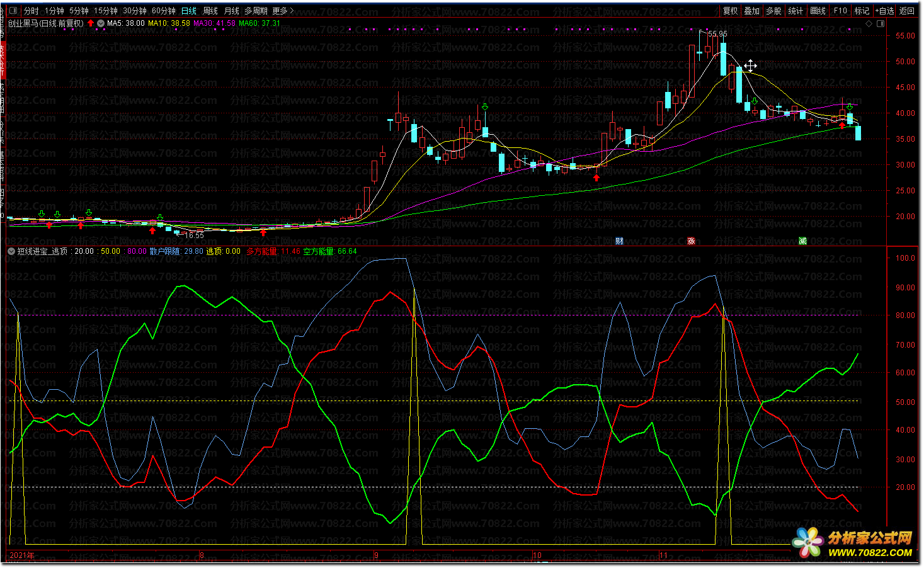Click the 100.0 indicator axis label
The image size is (924, 568).
click(x=905, y=258)
